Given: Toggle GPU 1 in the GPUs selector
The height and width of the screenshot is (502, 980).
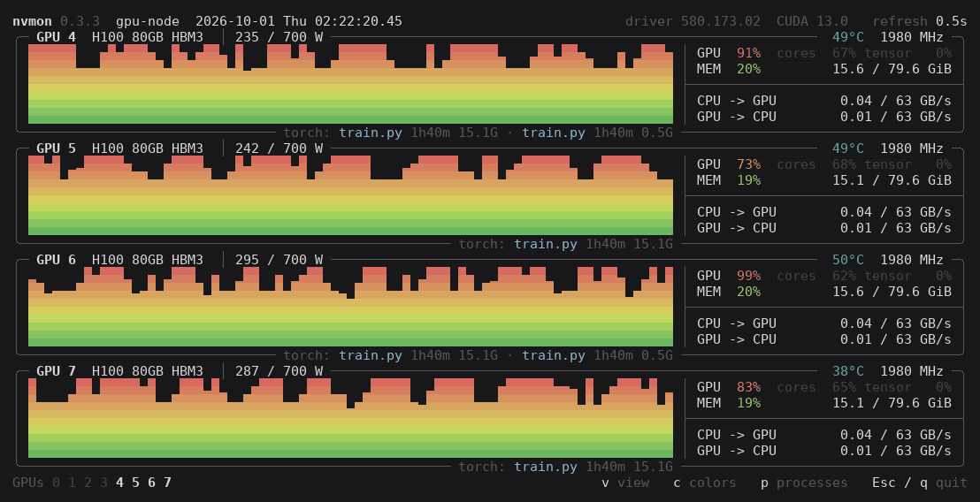Looking at the screenshot, I should point(72,483).
